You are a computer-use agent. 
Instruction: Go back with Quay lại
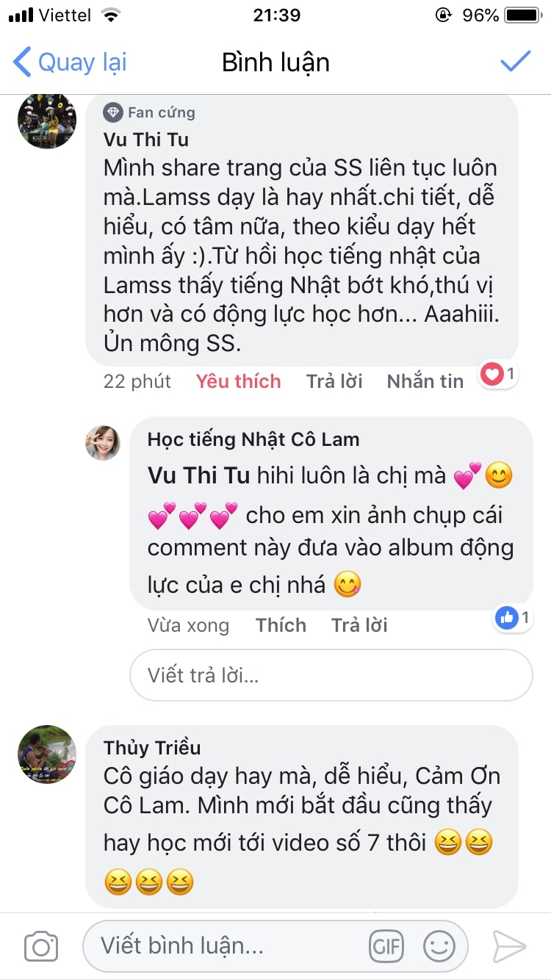coord(71,62)
